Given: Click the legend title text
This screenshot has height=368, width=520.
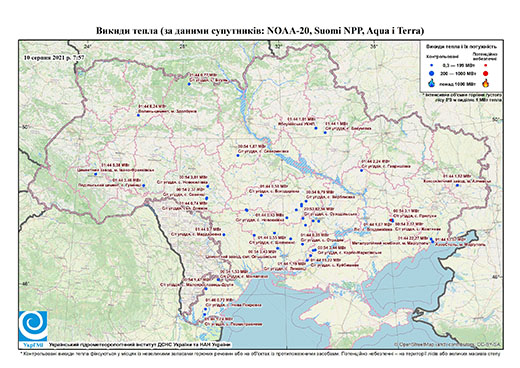Looking at the screenshot, I should coord(461,47).
